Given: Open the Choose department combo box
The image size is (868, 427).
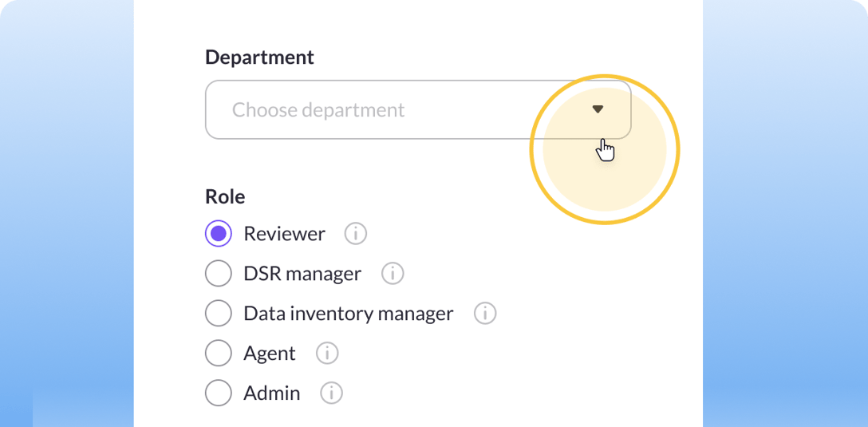Looking at the screenshot, I should tap(418, 109).
